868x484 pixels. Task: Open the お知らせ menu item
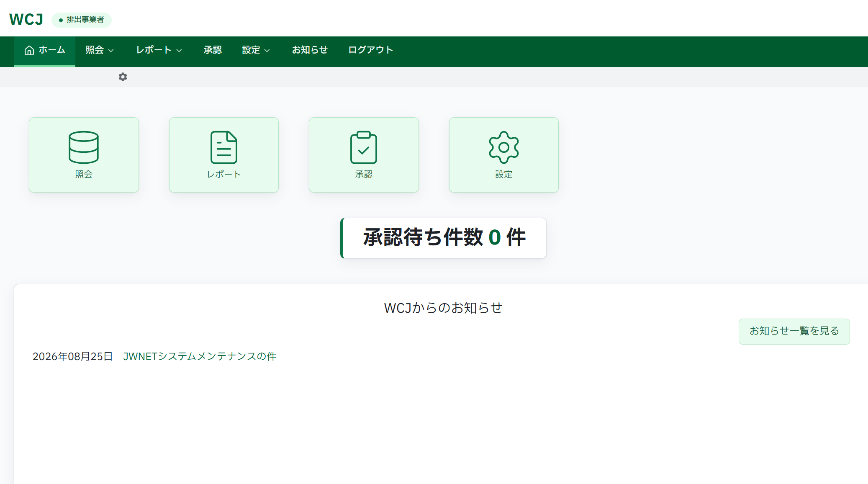[310, 50]
